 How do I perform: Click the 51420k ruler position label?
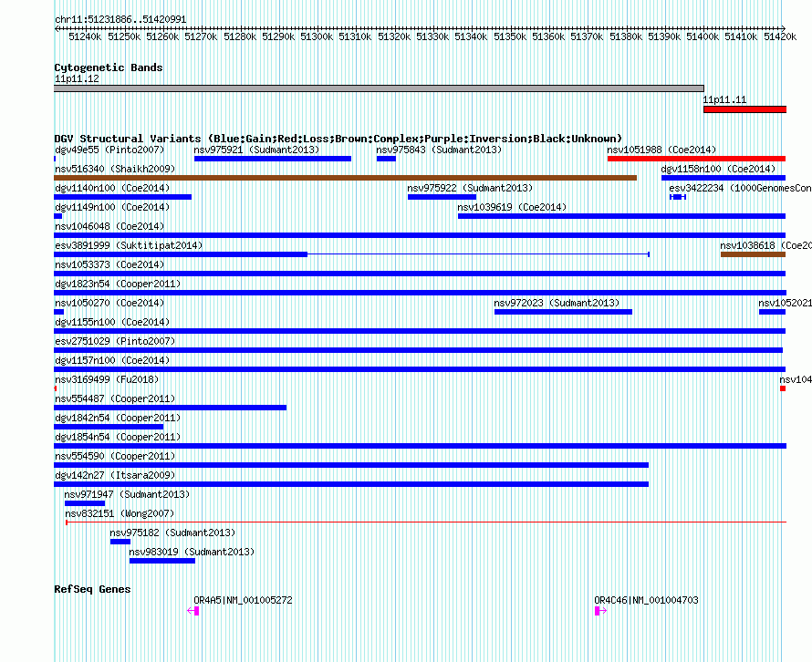[x=780, y=36]
